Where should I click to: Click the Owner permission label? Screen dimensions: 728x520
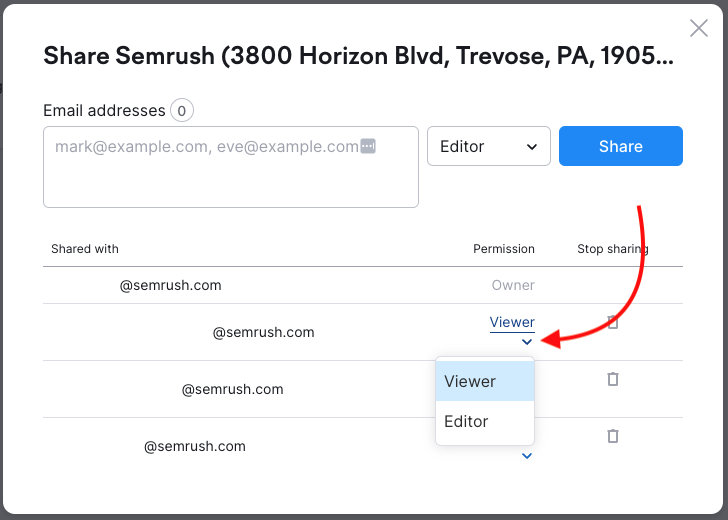point(513,285)
